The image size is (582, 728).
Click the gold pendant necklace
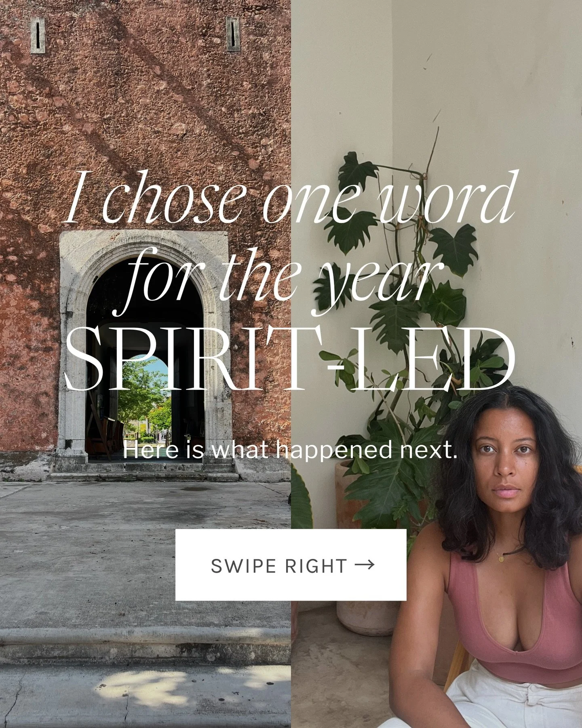pyautogui.click(x=502, y=559)
